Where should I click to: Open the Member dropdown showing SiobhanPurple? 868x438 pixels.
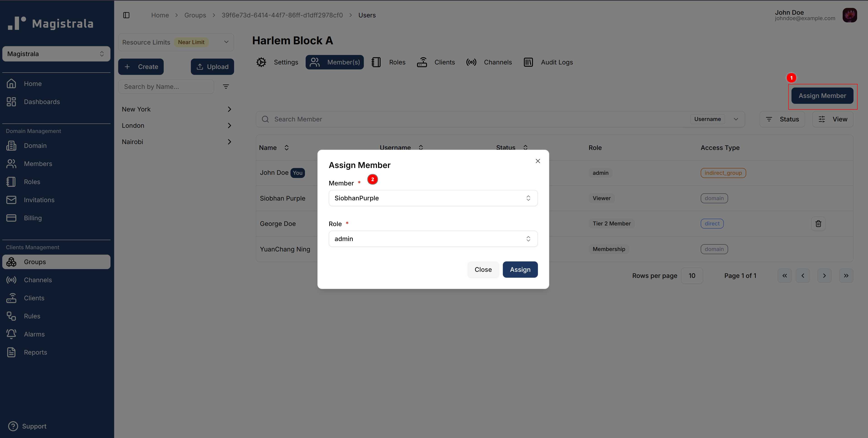click(x=433, y=198)
